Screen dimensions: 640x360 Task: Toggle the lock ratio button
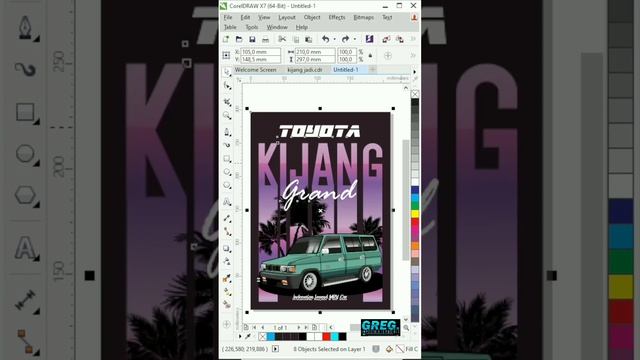point(370,56)
